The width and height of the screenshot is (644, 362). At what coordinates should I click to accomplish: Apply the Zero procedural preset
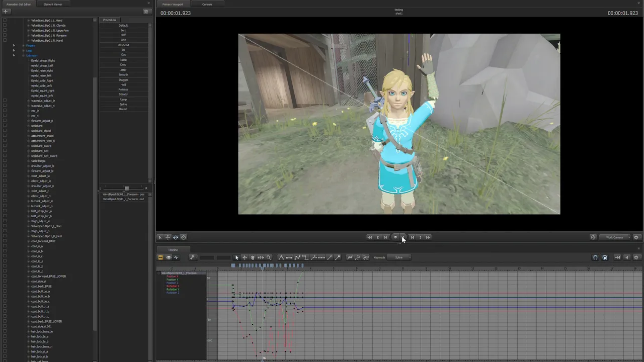pos(123,30)
